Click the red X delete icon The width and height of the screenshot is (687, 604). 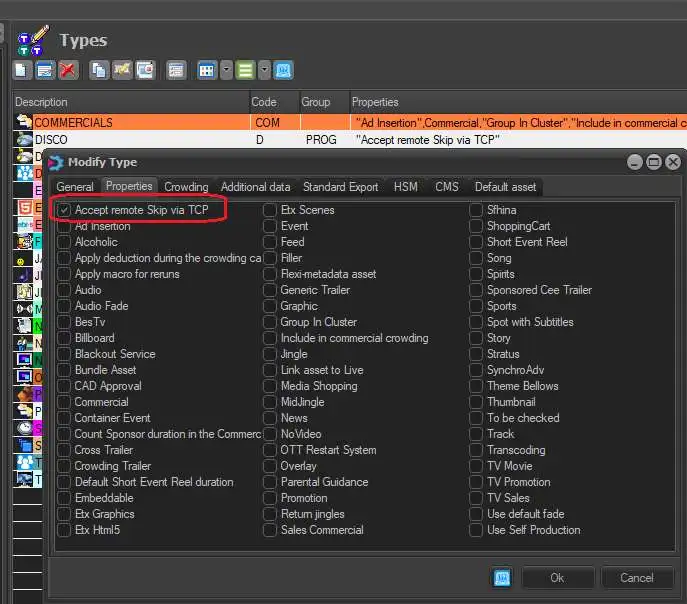68,70
